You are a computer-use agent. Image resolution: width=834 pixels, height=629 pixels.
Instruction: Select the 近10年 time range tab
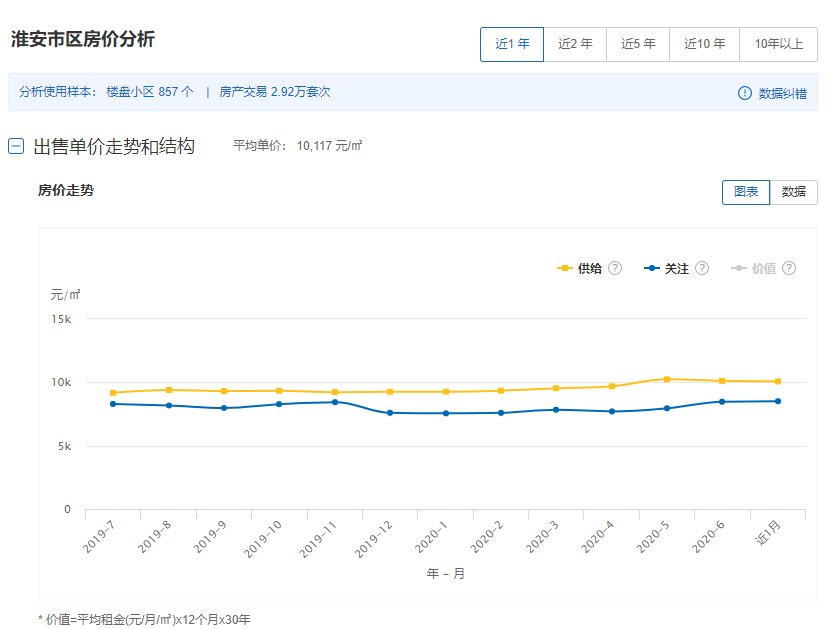pyautogui.click(x=704, y=44)
